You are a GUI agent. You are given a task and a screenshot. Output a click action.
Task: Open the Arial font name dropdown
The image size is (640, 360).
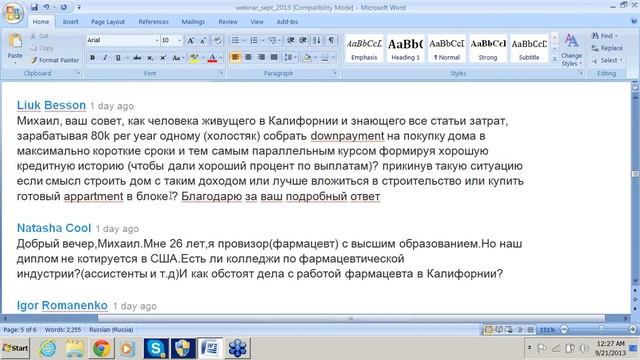click(x=156, y=40)
